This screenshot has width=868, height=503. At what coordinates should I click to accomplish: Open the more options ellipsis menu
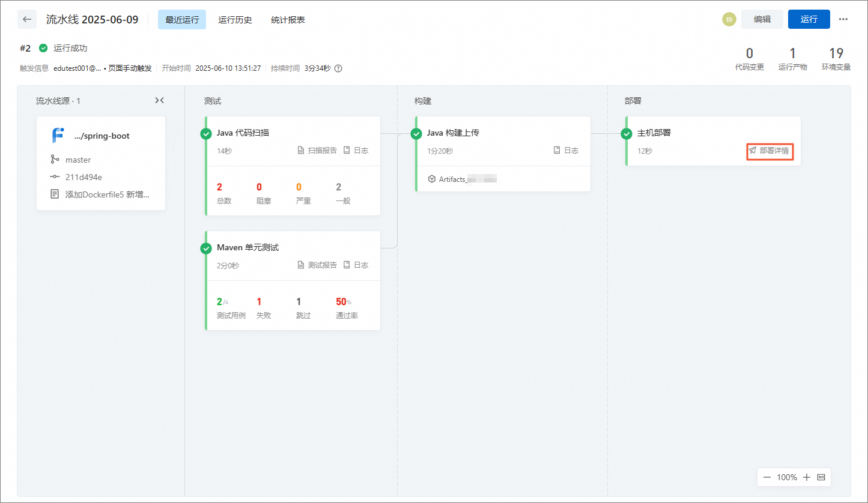coord(843,19)
